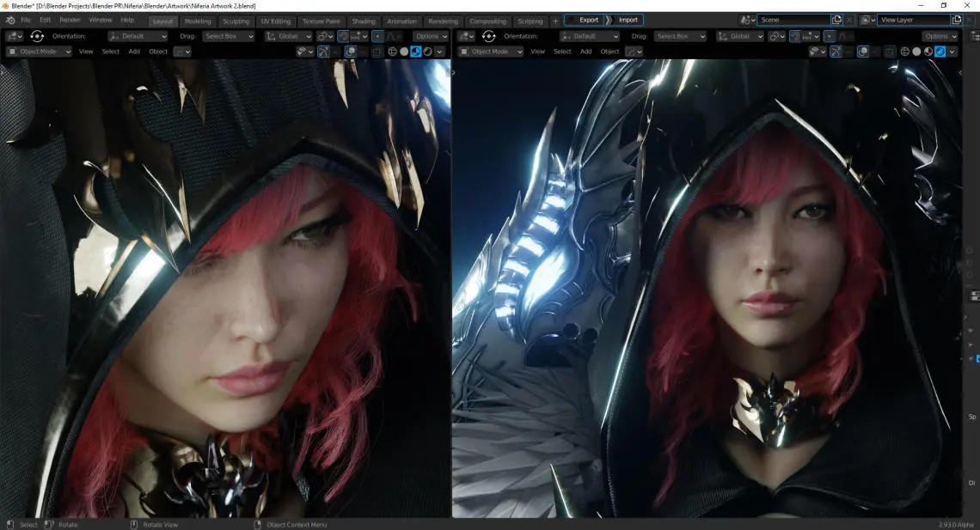
Task: Open left viewport editor type dropdown
Action: pyautogui.click(x=14, y=36)
